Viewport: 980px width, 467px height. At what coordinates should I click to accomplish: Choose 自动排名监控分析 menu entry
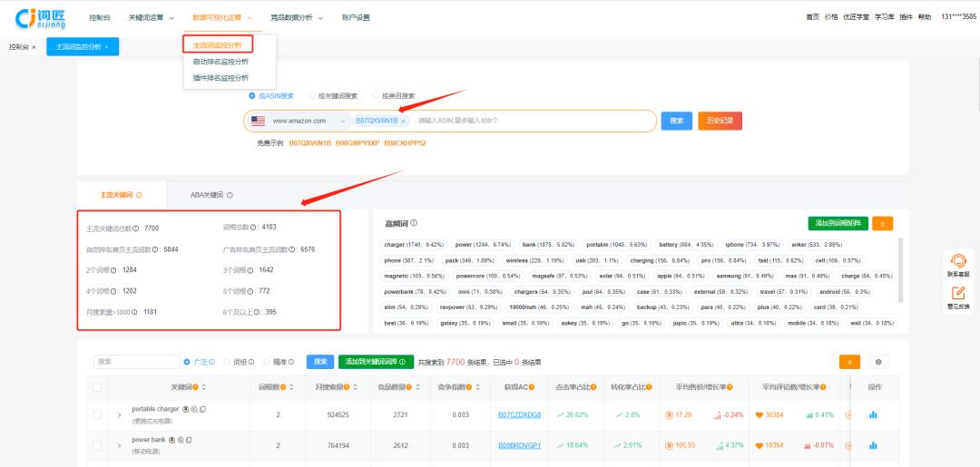(220, 61)
